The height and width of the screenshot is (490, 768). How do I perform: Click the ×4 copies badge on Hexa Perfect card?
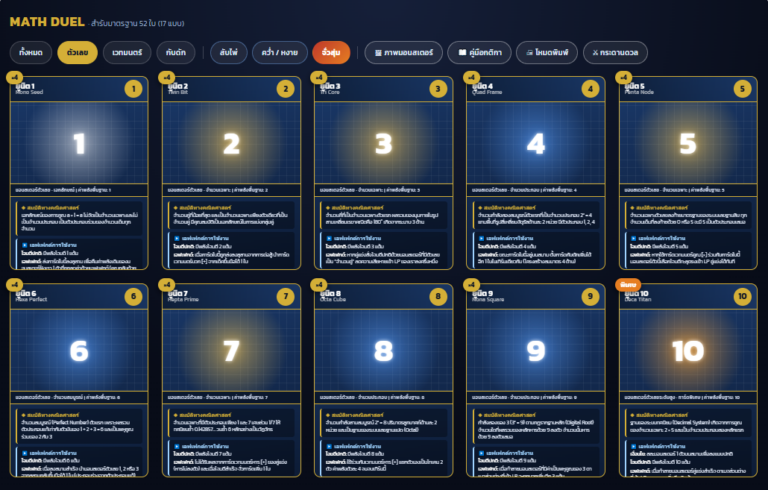(14, 285)
